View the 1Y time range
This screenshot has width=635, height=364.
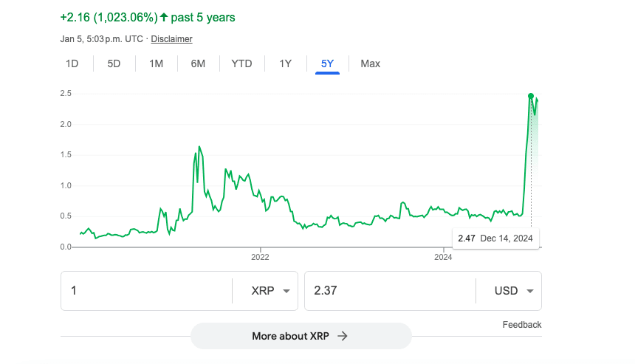pyautogui.click(x=285, y=63)
